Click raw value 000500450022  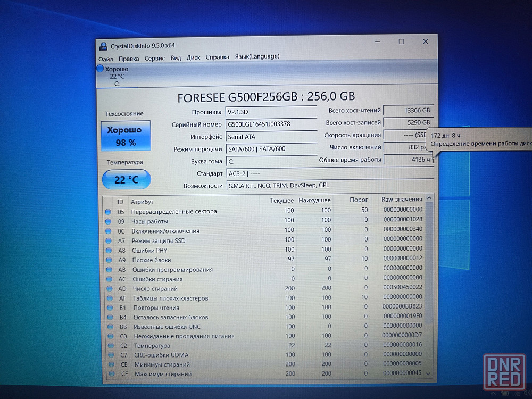tap(403, 287)
